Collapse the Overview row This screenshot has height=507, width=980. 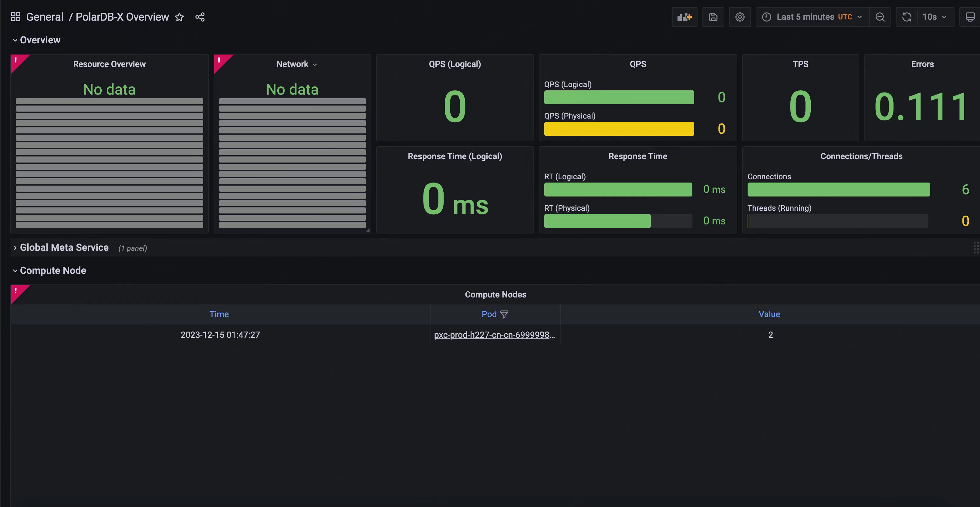click(36, 40)
